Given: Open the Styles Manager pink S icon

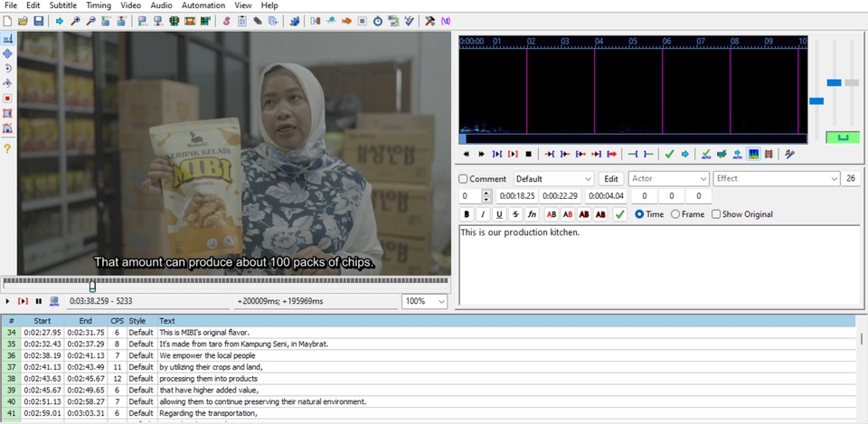Looking at the screenshot, I should point(226,21).
